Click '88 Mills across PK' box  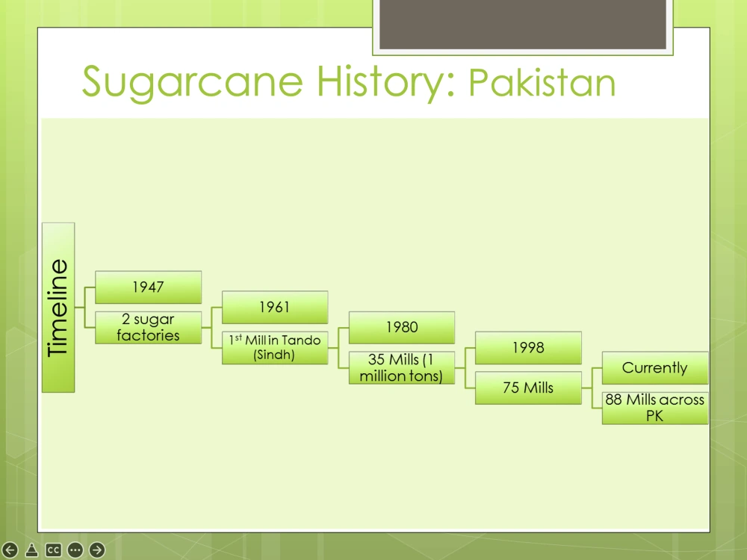tap(655, 408)
